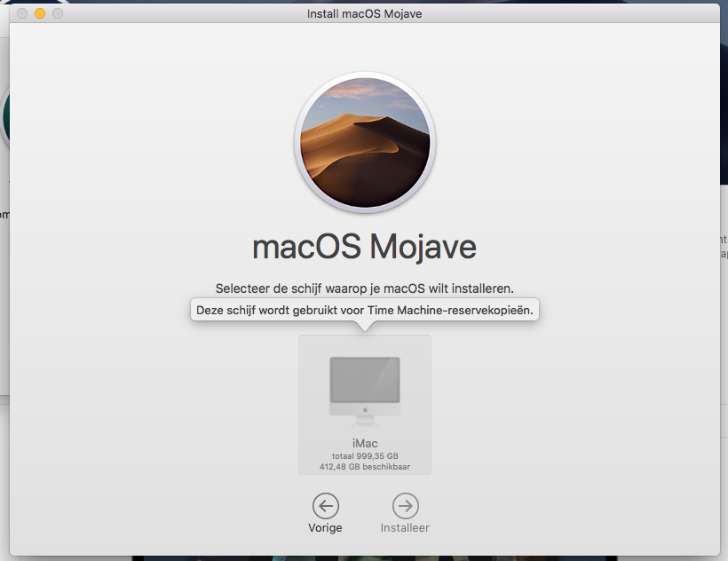Click the Time Machine-reservekopieën tooltip message
This screenshot has height=561, width=728.
(x=365, y=310)
